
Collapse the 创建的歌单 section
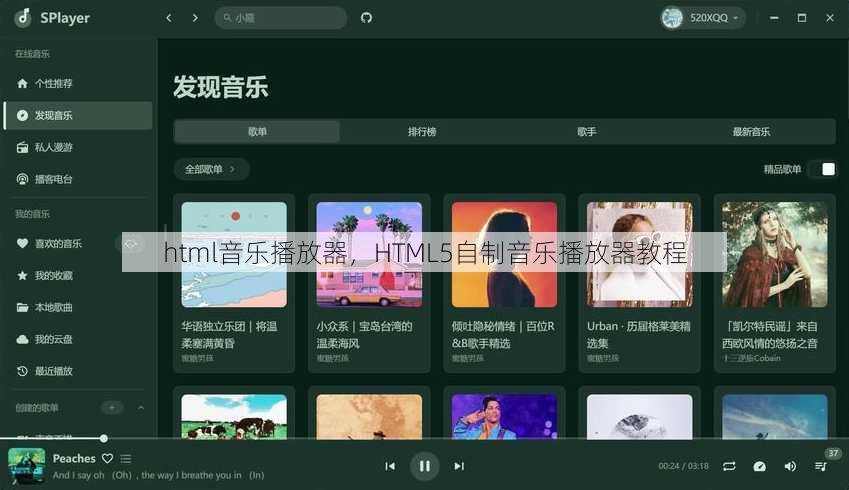click(141, 408)
